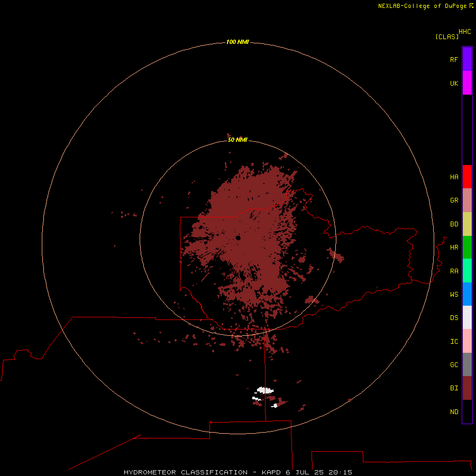Click the GC legend label
This screenshot has width=476, height=476.
coord(454,365)
